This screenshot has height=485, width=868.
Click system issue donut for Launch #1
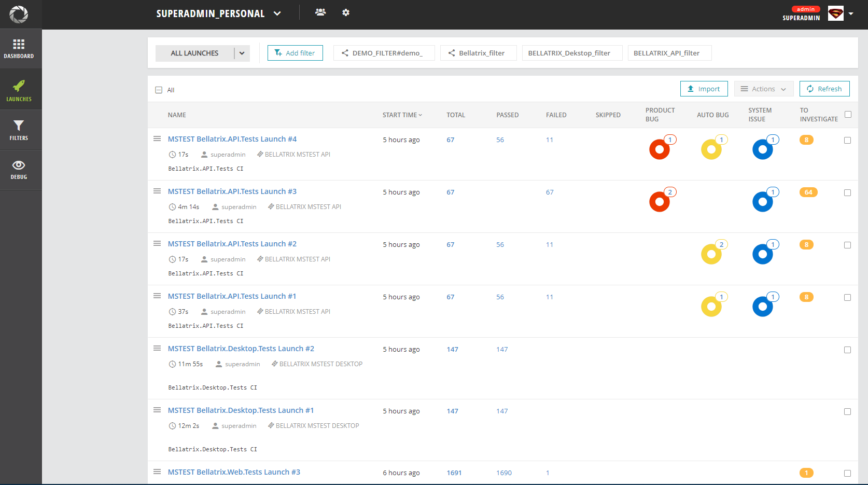pos(763,307)
